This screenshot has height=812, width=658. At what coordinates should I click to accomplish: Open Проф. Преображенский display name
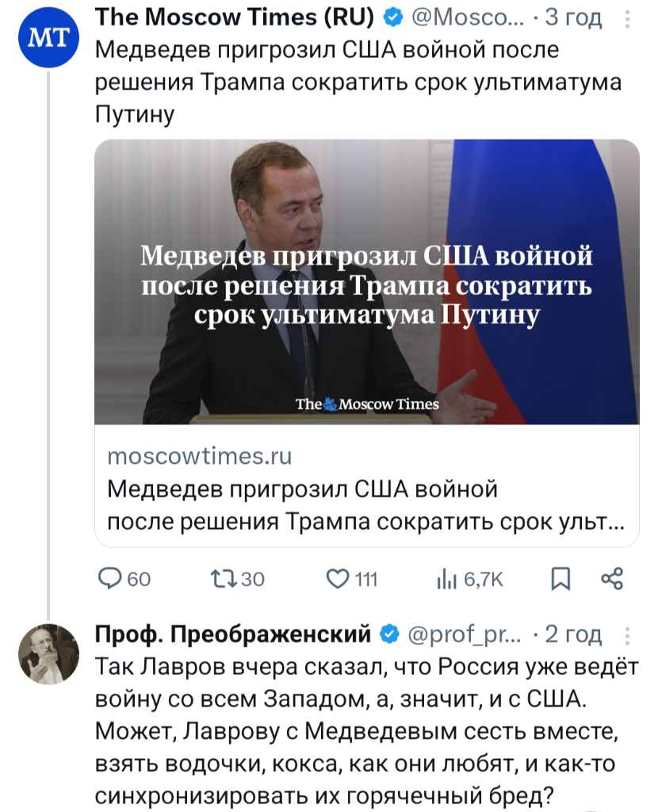pos(233,634)
